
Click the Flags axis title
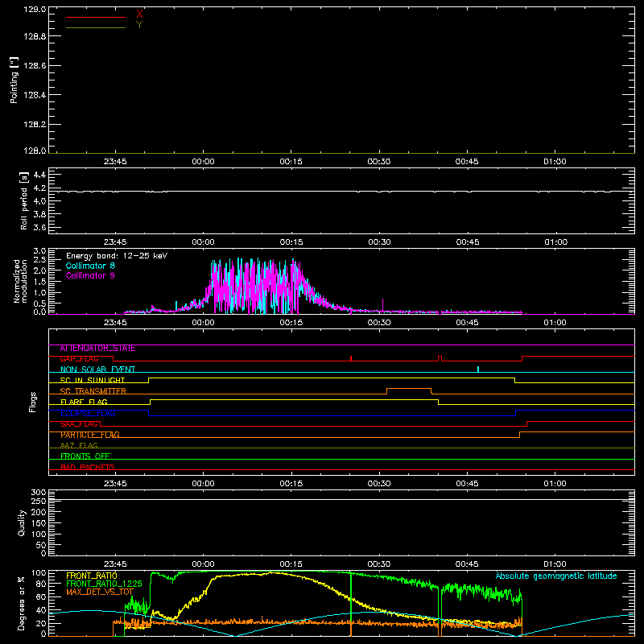(33, 402)
